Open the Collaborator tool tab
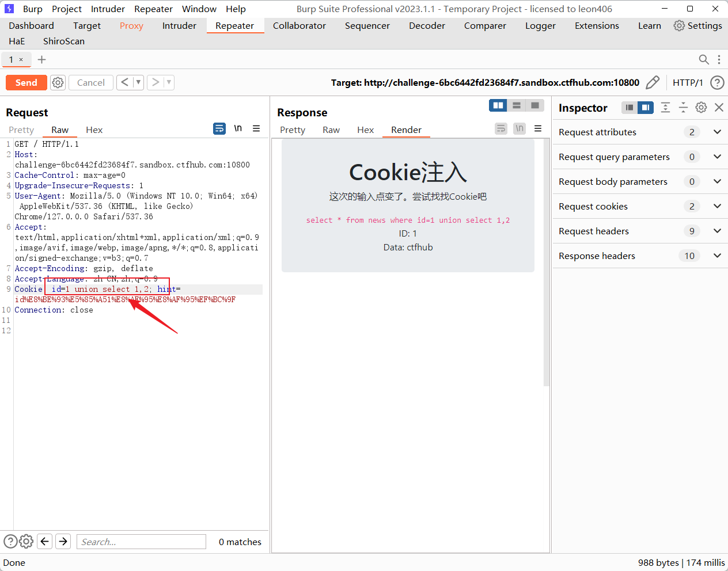 tap(299, 25)
